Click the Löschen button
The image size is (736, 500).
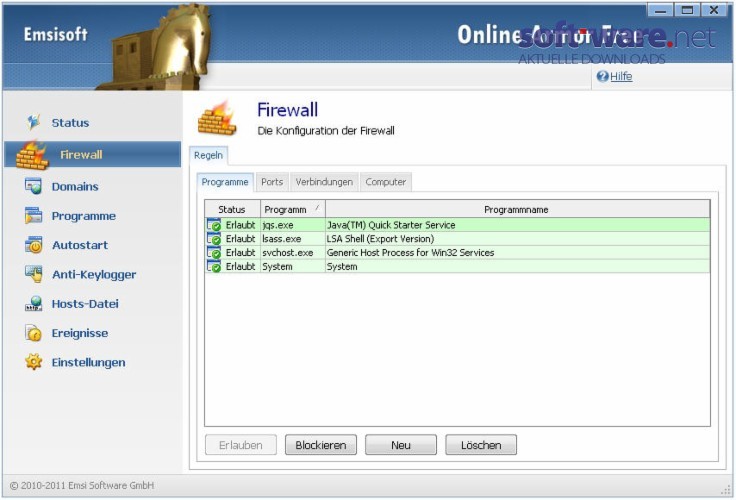[x=481, y=445]
